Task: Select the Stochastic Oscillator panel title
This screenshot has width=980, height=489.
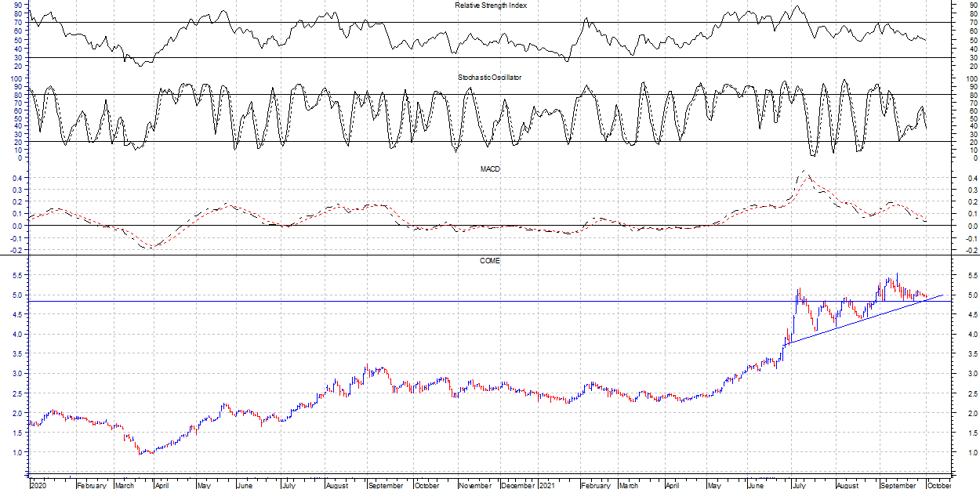Action: [x=490, y=78]
